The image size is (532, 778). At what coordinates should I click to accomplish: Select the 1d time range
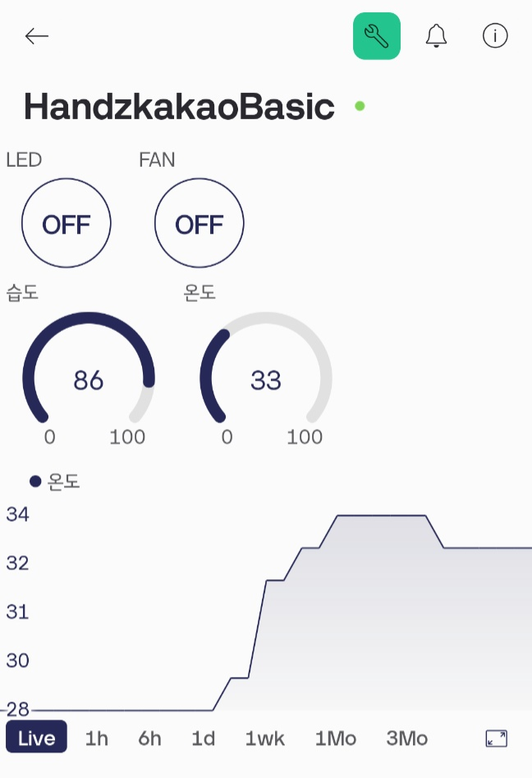204,738
